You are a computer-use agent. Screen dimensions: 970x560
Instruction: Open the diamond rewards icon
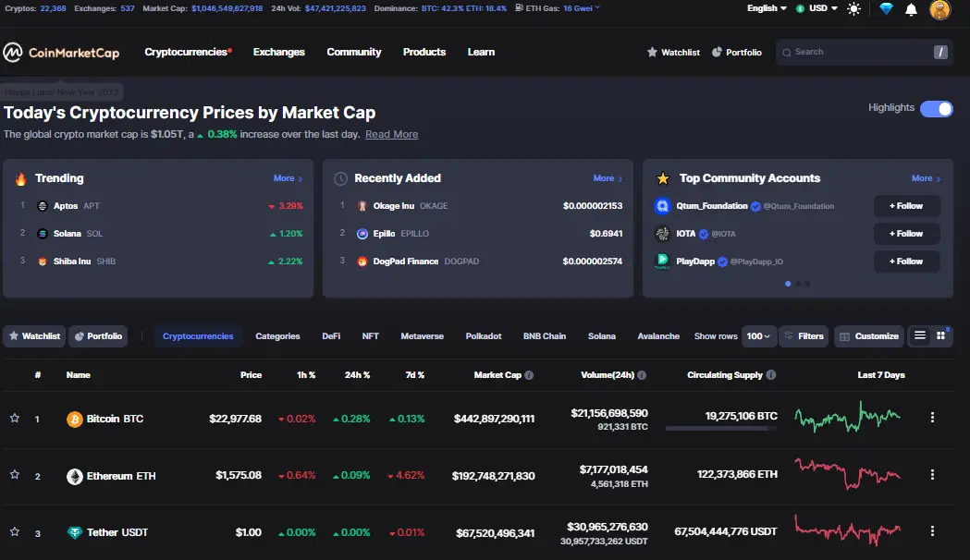(x=886, y=8)
